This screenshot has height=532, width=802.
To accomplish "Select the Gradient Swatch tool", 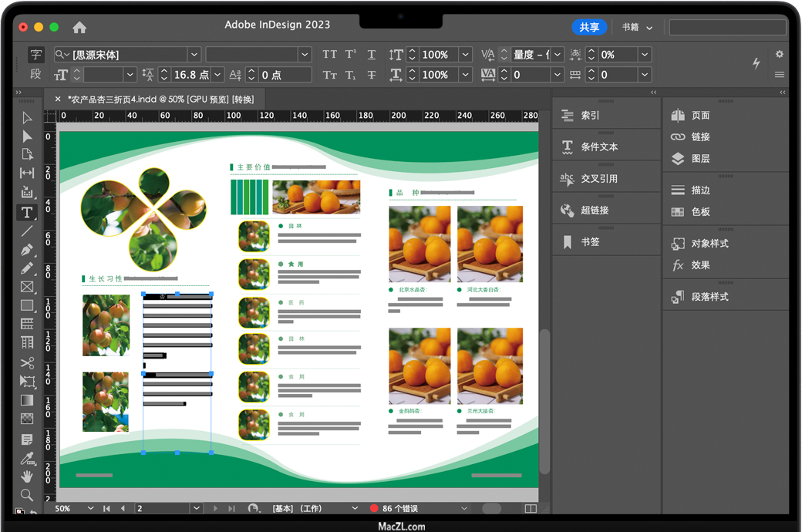I will pyautogui.click(x=27, y=400).
